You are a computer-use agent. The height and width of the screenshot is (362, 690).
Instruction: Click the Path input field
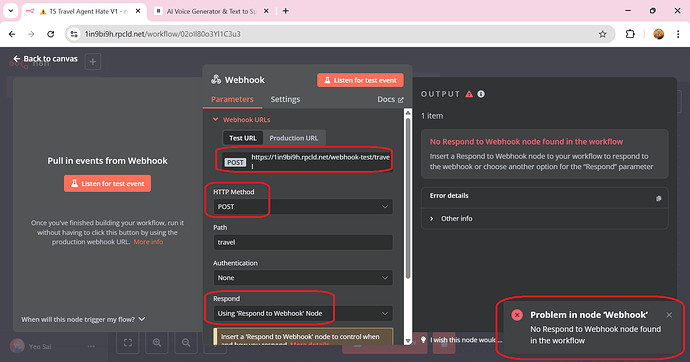click(x=303, y=242)
